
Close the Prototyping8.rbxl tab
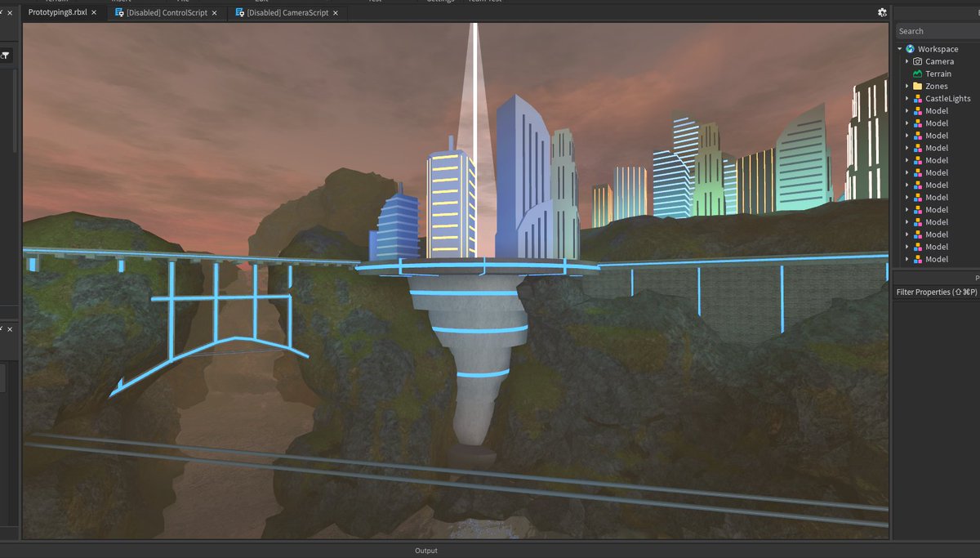[x=94, y=12]
